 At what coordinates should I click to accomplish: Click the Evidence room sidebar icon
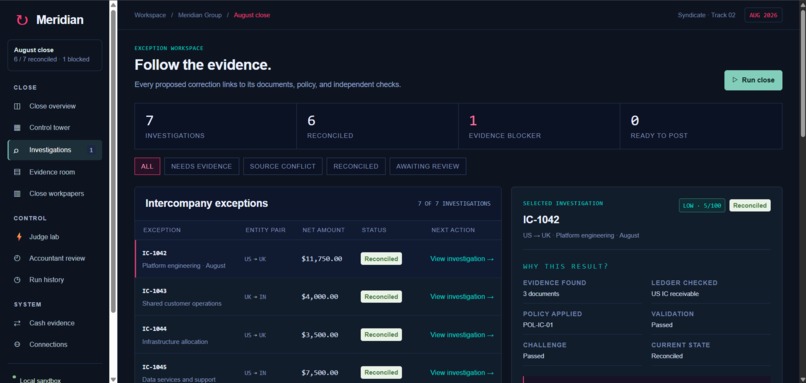point(17,172)
